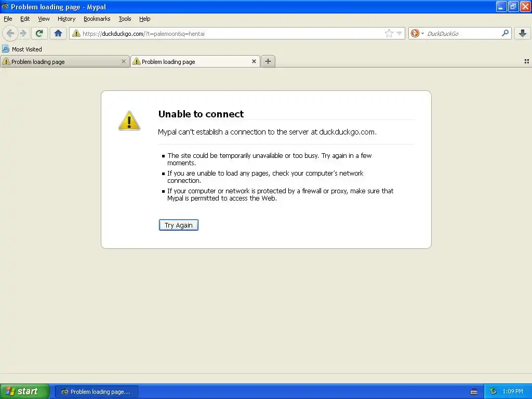Open the home page
The height and width of the screenshot is (399, 532).
[58, 33]
